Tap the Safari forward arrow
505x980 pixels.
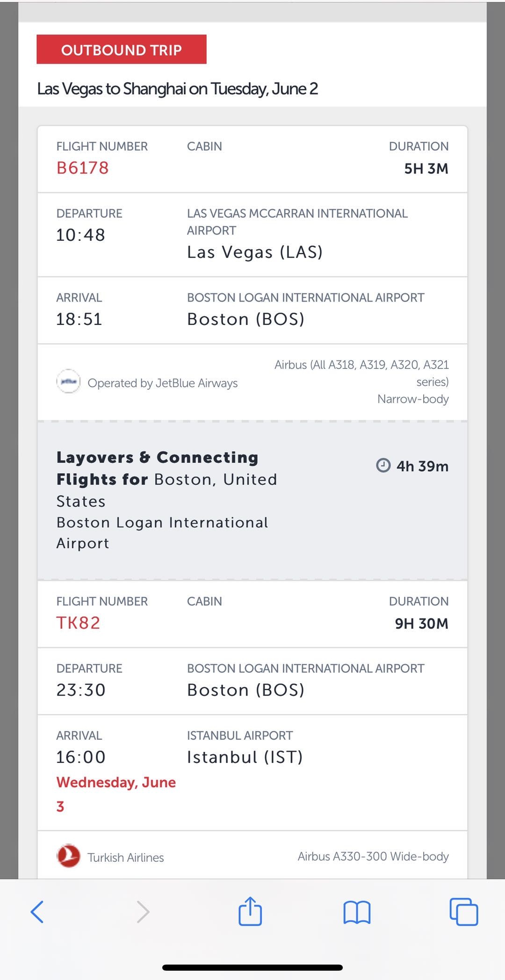pos(143,912)
